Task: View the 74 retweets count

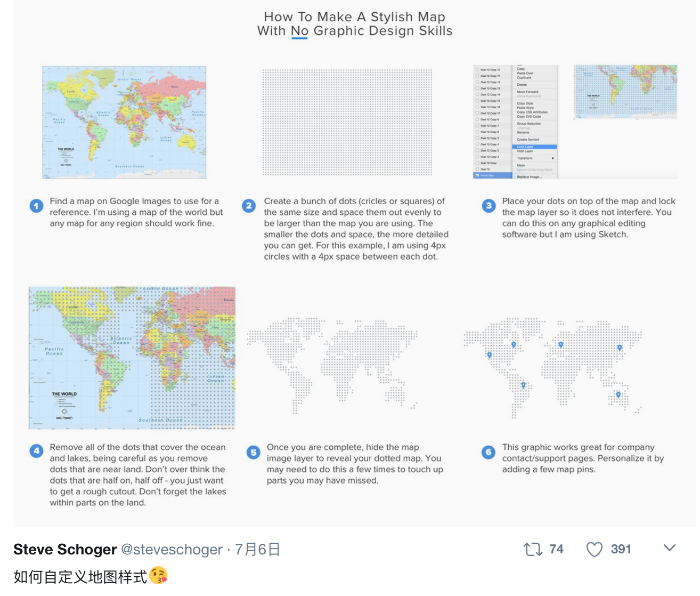Action: [x=556, y=549]
